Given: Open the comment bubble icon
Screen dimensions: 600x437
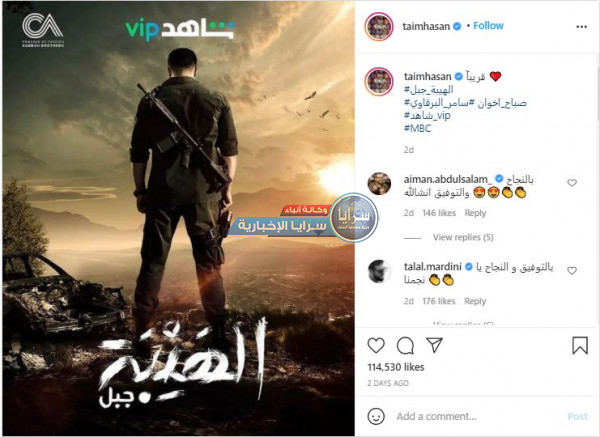Looking at the screenshot, I should pyautogui.click(x=405, y=346).
